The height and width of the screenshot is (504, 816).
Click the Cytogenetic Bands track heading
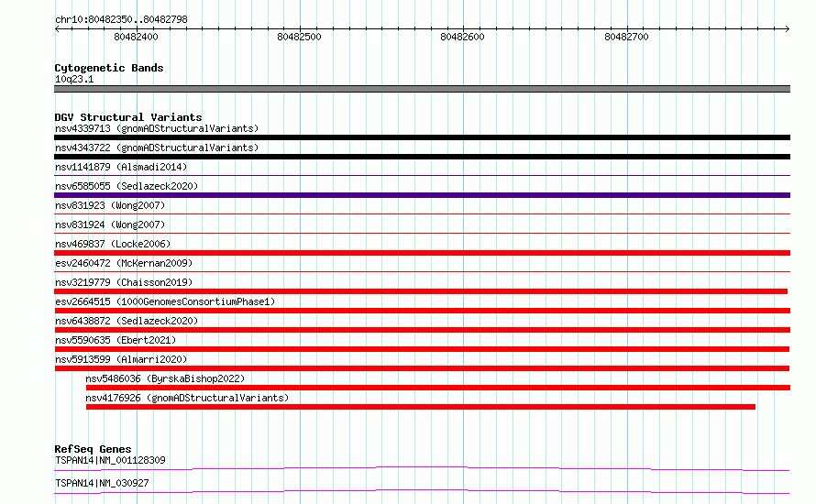pos(109,68)
